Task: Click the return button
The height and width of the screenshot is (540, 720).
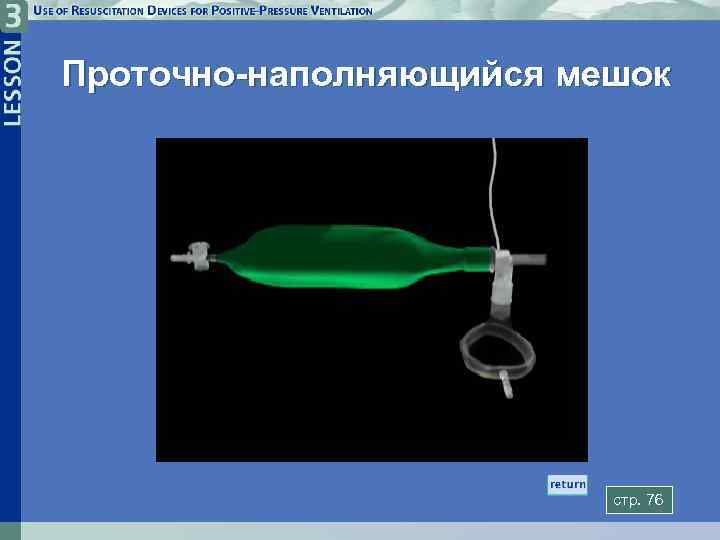Action: 567,484
